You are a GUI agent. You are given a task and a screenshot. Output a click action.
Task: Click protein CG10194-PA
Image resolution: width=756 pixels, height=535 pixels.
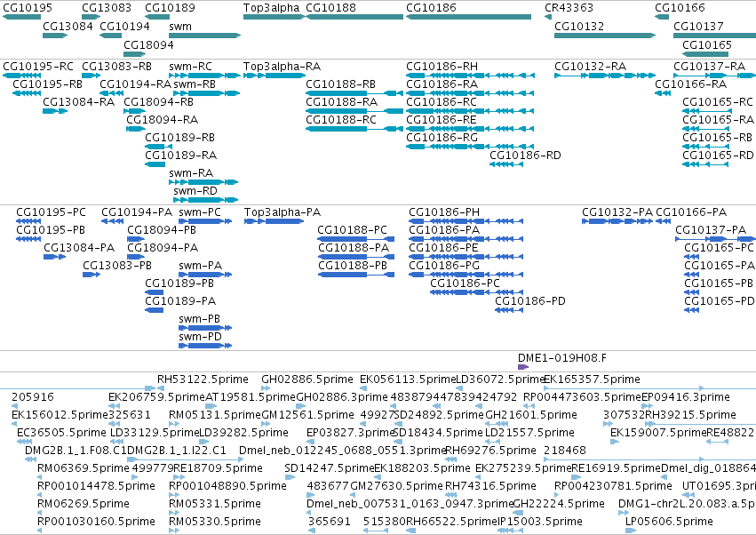[137, 212]
